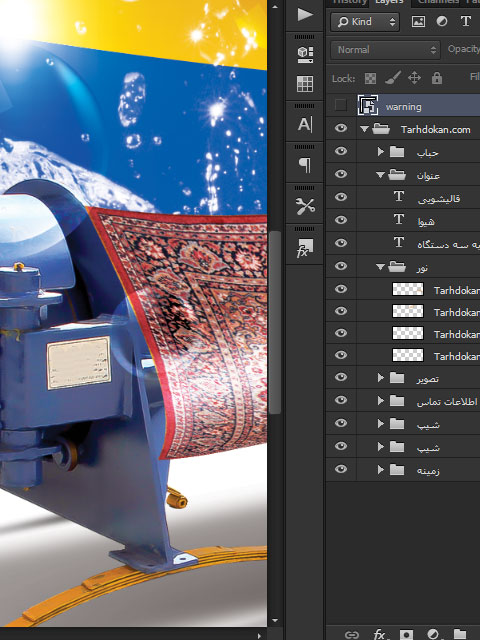Hide the تصویر group

pyautogui.click(x=341, y=377)
